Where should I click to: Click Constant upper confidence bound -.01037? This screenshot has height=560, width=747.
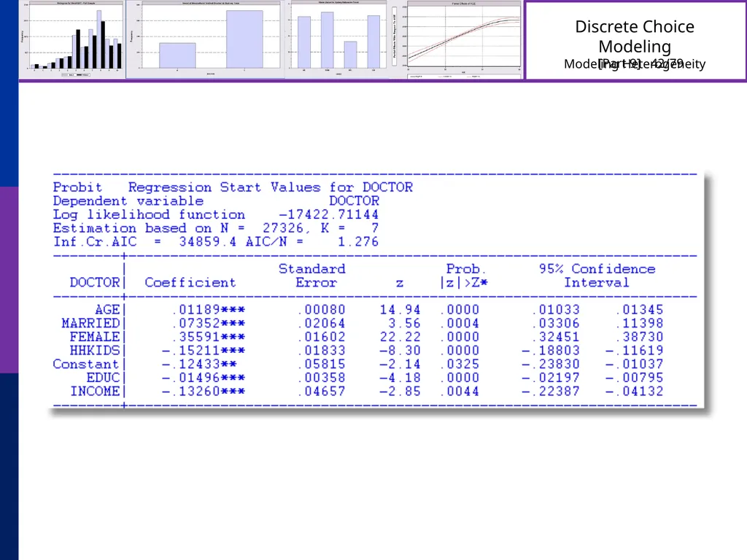click(x=634, y=364)
